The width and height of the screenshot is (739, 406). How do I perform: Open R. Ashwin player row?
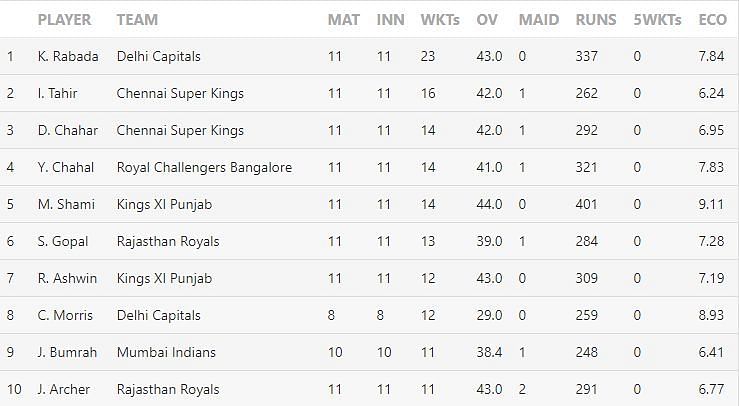(66, 278)
